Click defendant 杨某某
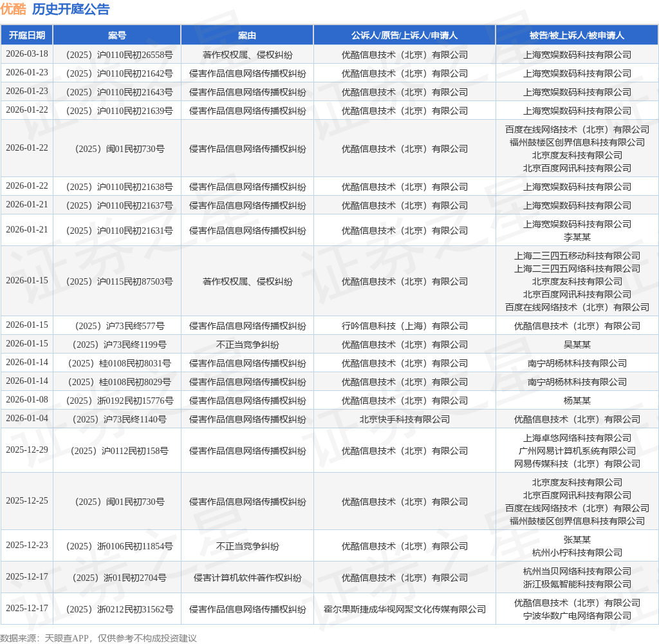659x644 pixels. pos(577,401)
